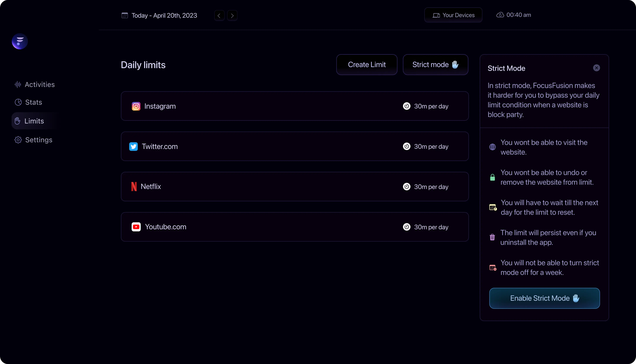The width and height of the screenshot is (636, 364).
Task: Click the FocusFusion logo icon
Action: (x=20, y=41)
